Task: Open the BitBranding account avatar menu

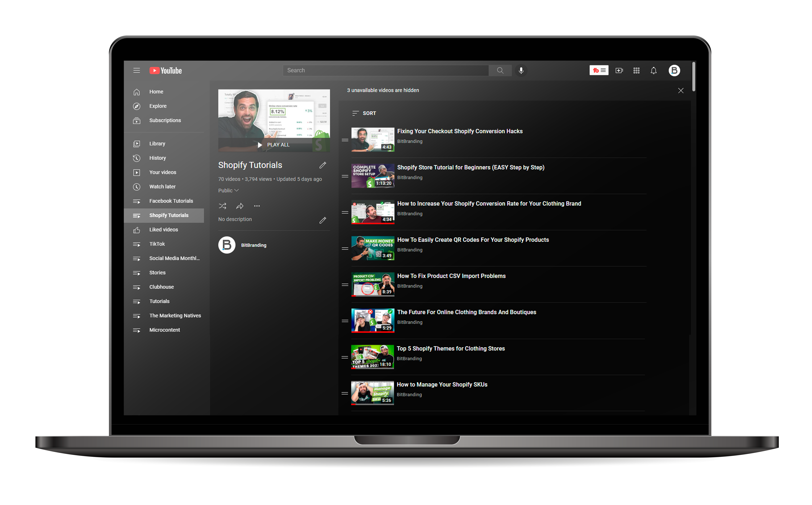Action: point(674,71)
